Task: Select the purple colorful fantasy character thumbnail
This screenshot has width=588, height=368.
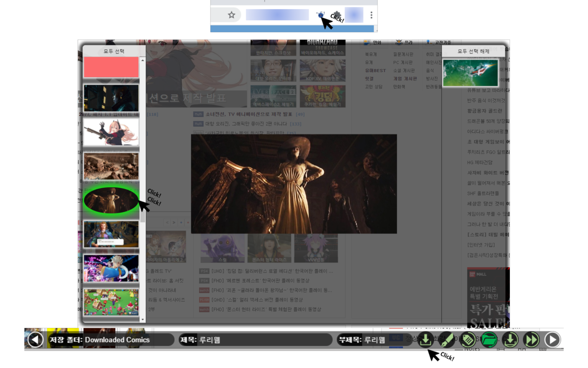Action: (111, 268)
